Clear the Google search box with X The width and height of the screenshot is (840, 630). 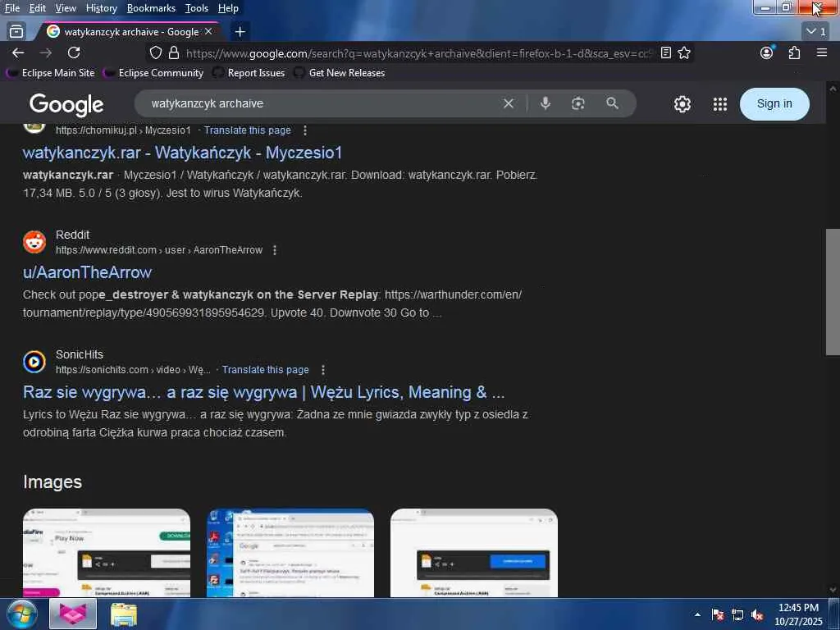509,103
